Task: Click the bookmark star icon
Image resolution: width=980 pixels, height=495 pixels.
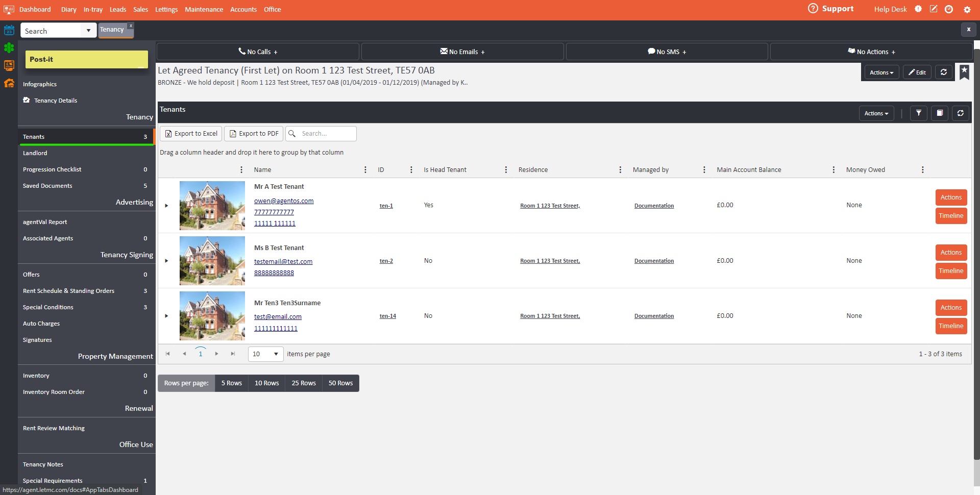Action: tap(964, 71)
